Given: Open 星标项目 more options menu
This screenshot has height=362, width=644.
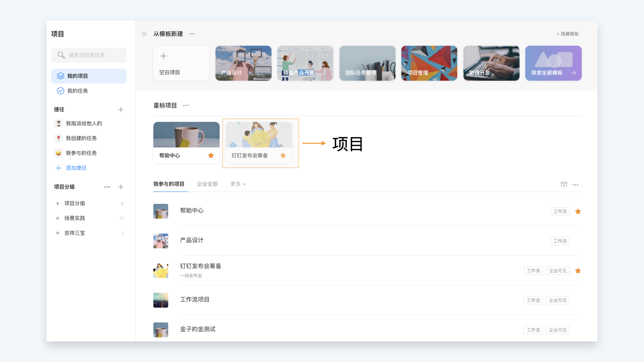Looking at the screenshot, I should click(186, 106).
